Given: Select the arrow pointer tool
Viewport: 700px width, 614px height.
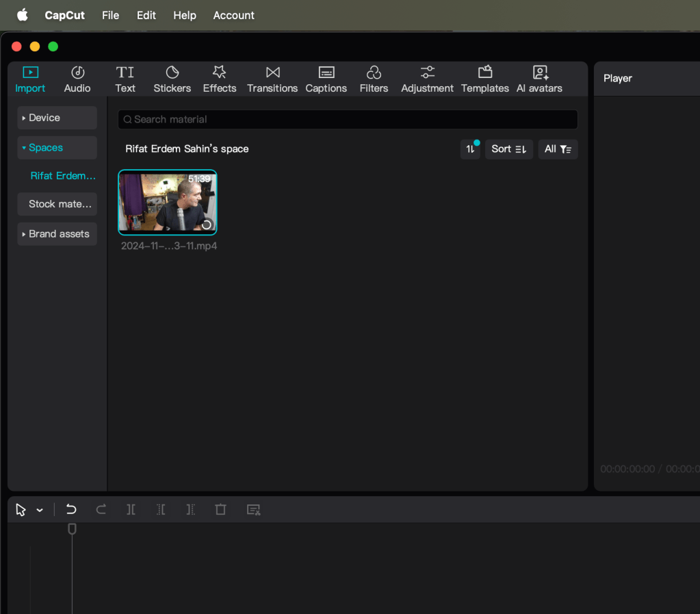Looking at the screenshot, I should click(21, 509).
